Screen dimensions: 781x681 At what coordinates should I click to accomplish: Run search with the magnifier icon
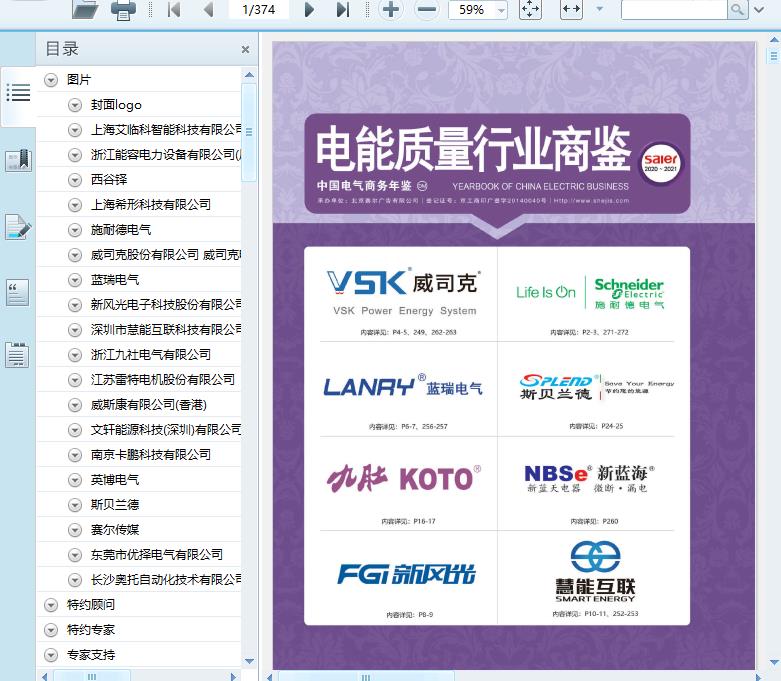point(737,9)
